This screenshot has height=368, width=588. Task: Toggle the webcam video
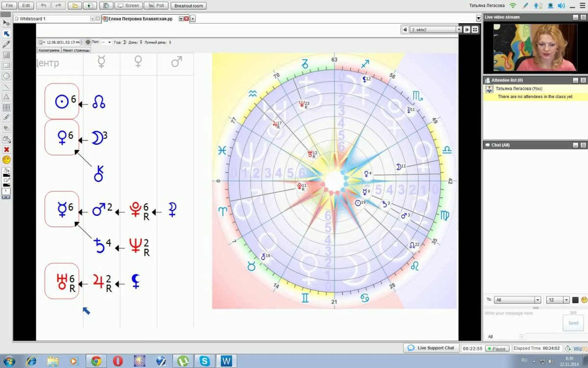[550, 6]
